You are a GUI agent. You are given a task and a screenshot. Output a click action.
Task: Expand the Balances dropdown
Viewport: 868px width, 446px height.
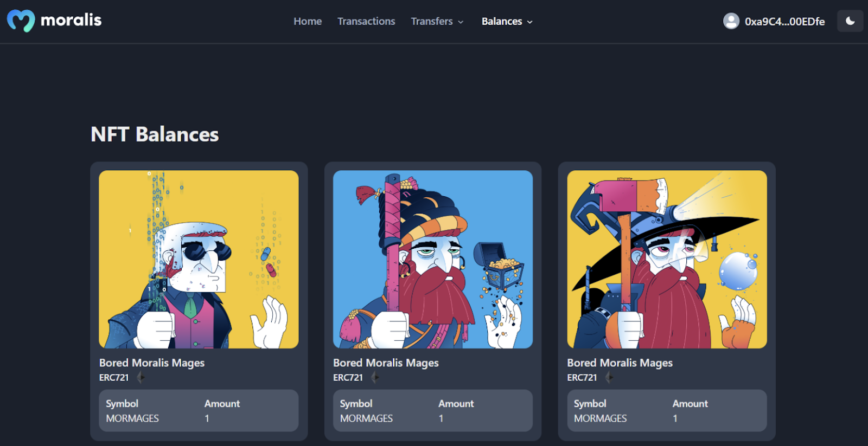coord(507,21)
